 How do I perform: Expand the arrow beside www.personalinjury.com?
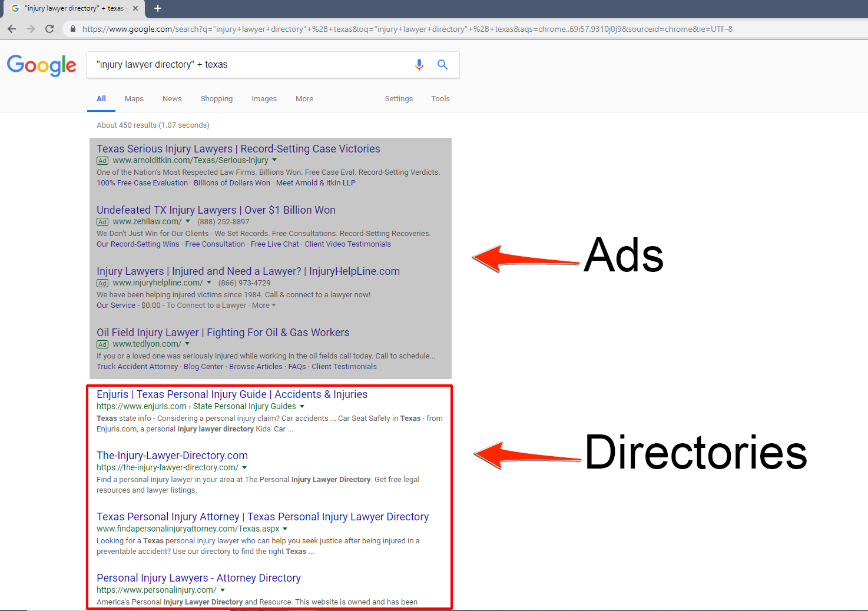point(223,590)
